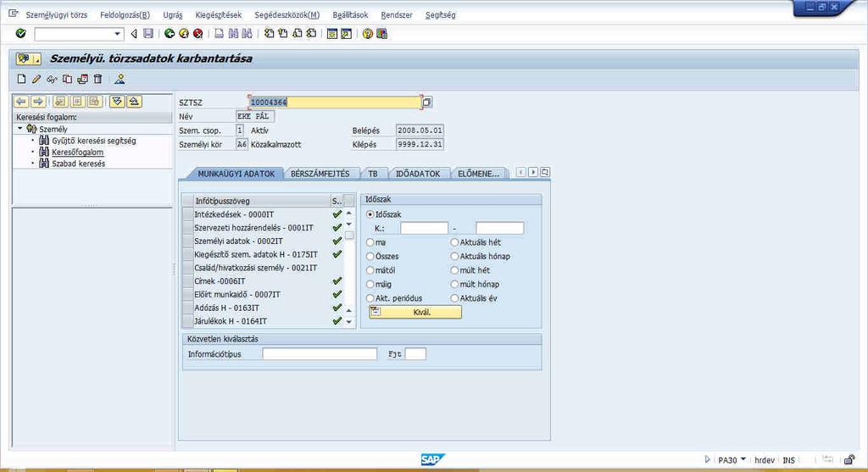Viewport: 868px width, 472px height.
Task: Open Szabad keresés search entry
Action: click(78, 164)
